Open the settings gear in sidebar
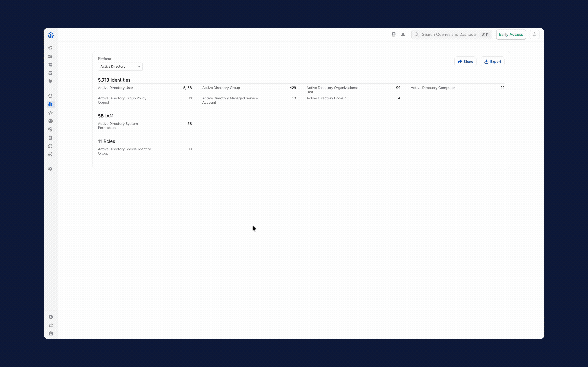This screenshot has width=588, height=367. click(50, 169)
